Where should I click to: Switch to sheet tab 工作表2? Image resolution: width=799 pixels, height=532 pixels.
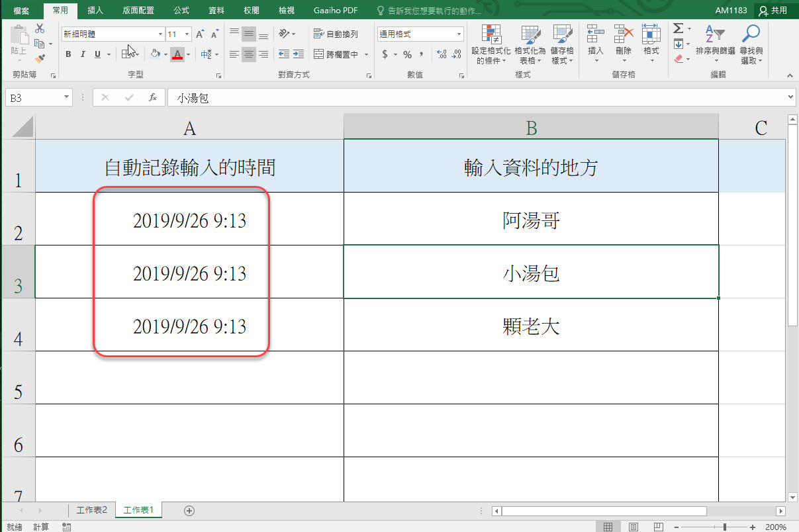pos(91,510)
